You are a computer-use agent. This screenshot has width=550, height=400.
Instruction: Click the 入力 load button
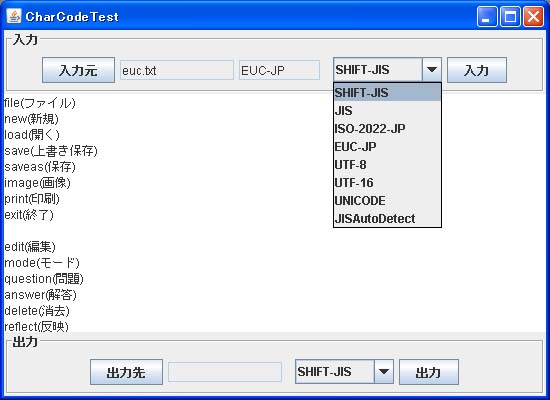tap(477, 70)
